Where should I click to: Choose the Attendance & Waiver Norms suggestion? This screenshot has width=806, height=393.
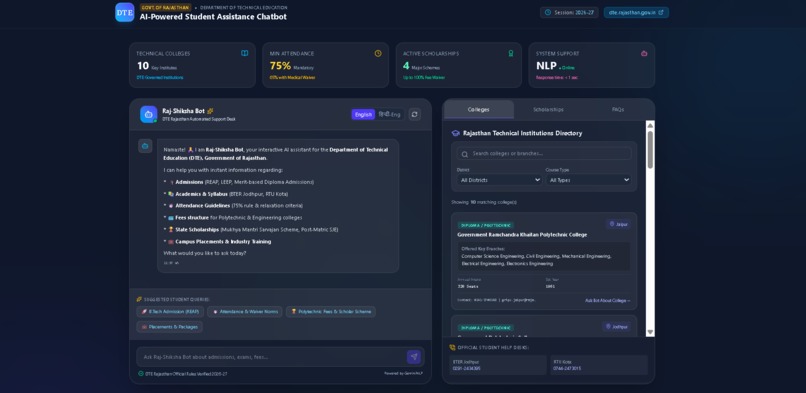pyautogui.click(x=245, y=311)
